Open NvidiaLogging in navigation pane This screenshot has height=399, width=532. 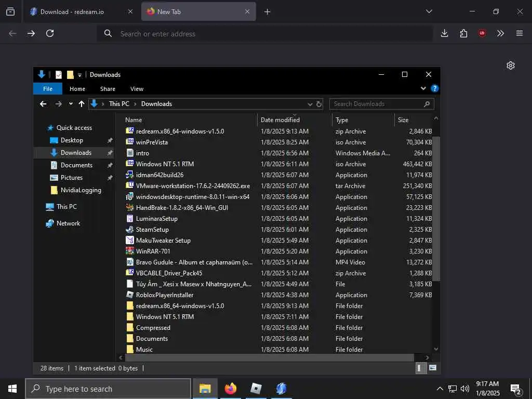click(81, 190)
